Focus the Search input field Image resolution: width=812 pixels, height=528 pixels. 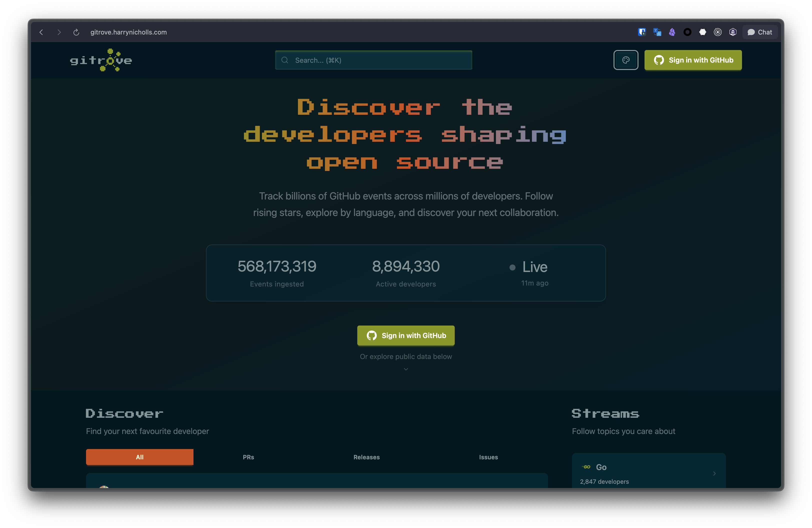point(373,60)
